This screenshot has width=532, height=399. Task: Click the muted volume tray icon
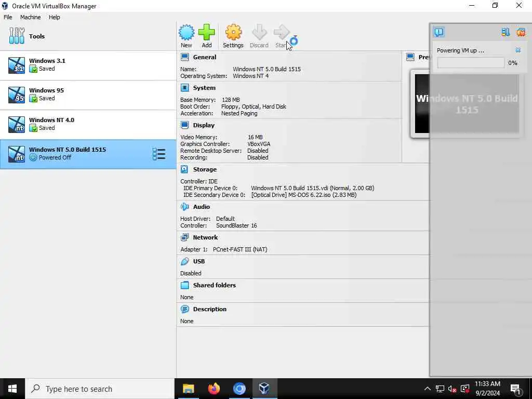point(452,389)
